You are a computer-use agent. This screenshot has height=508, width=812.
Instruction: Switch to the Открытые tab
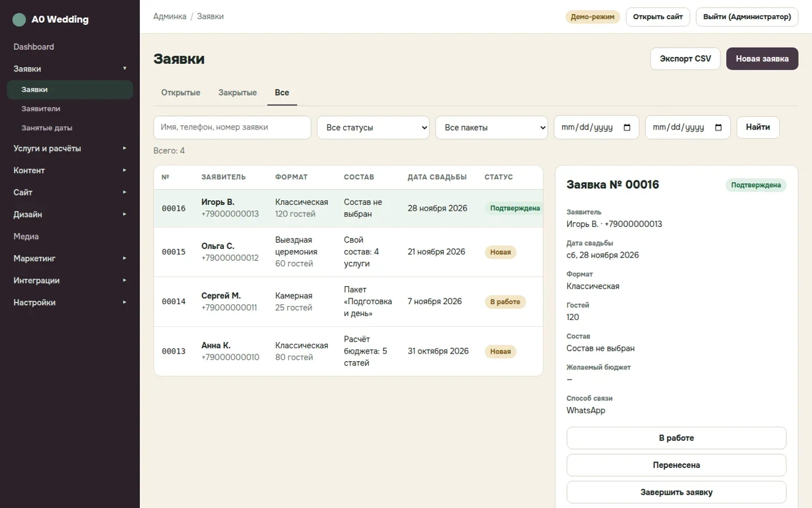pos(180,92)
